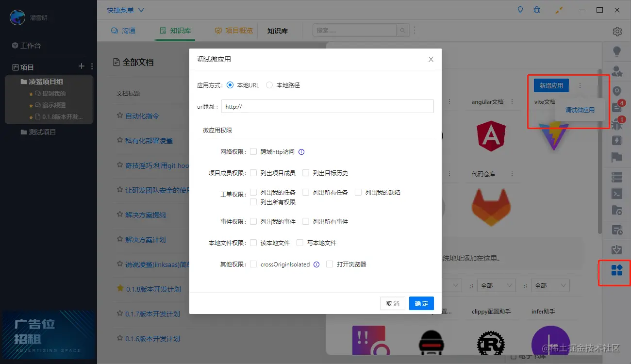
Task: Click the server stack icon in right sidebar
Action: tap(617, 177)
